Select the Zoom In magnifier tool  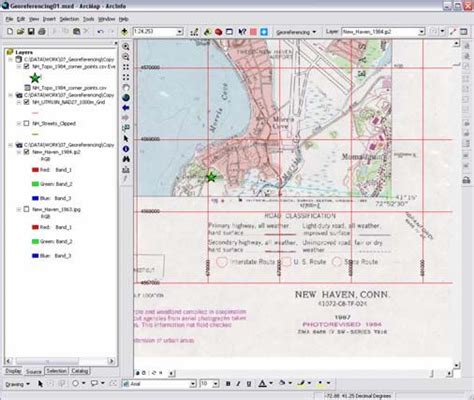point(126,47)
